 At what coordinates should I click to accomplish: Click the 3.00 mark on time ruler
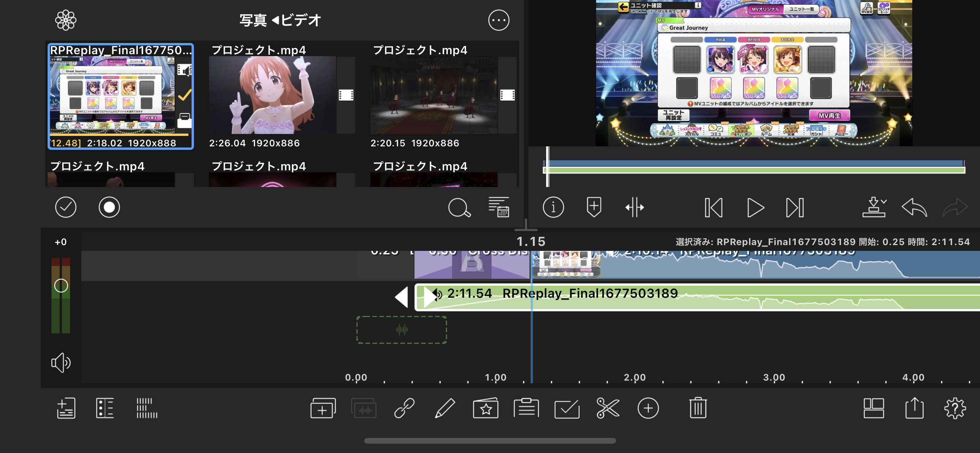774,377
